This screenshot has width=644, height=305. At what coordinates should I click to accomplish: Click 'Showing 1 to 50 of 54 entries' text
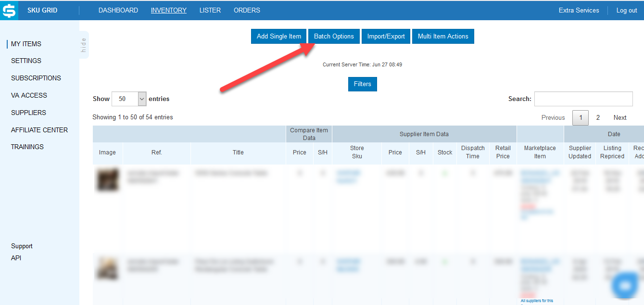pyautogui.click(x=133, y=117)
